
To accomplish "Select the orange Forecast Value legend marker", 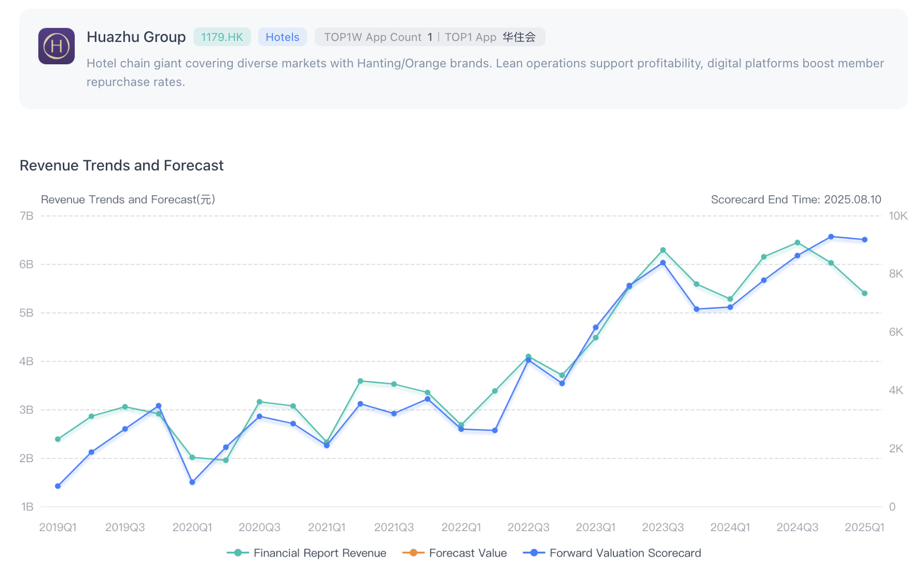I will point(414,553).
